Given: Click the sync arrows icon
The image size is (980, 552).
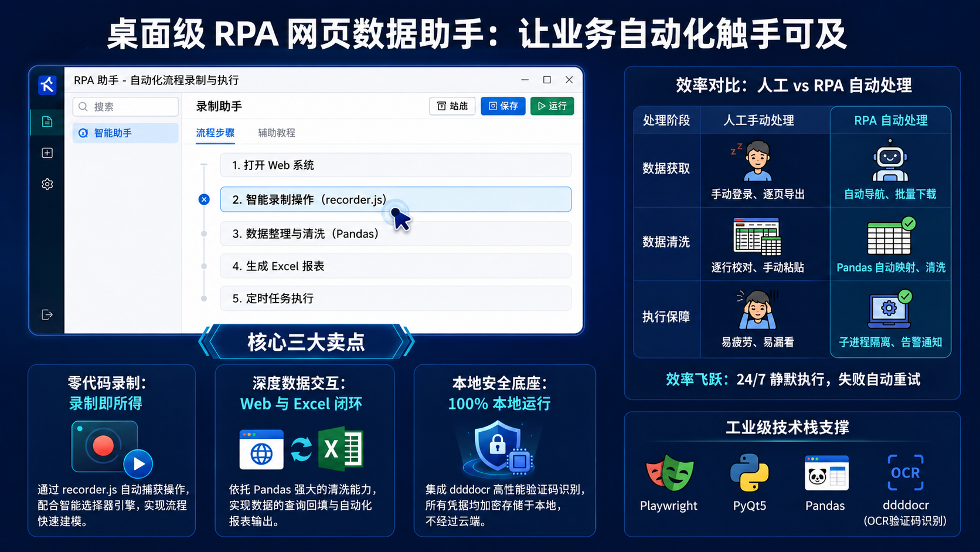Looking at the screenshot, I should coord(301,450).
